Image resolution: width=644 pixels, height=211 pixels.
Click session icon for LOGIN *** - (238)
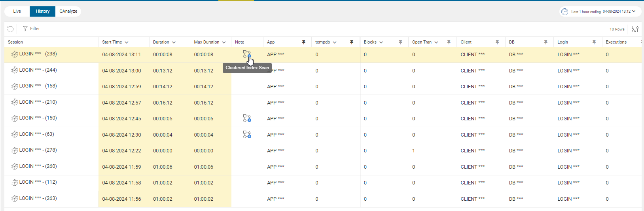14,54
